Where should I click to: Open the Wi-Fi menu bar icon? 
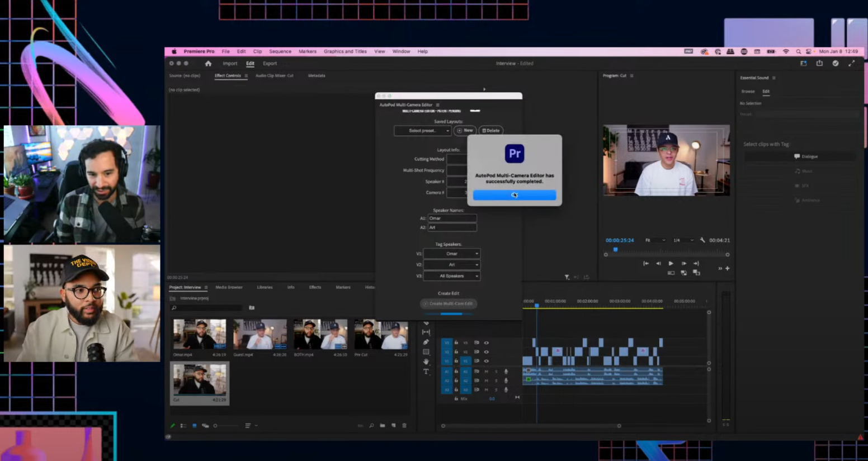pos(786,51)
